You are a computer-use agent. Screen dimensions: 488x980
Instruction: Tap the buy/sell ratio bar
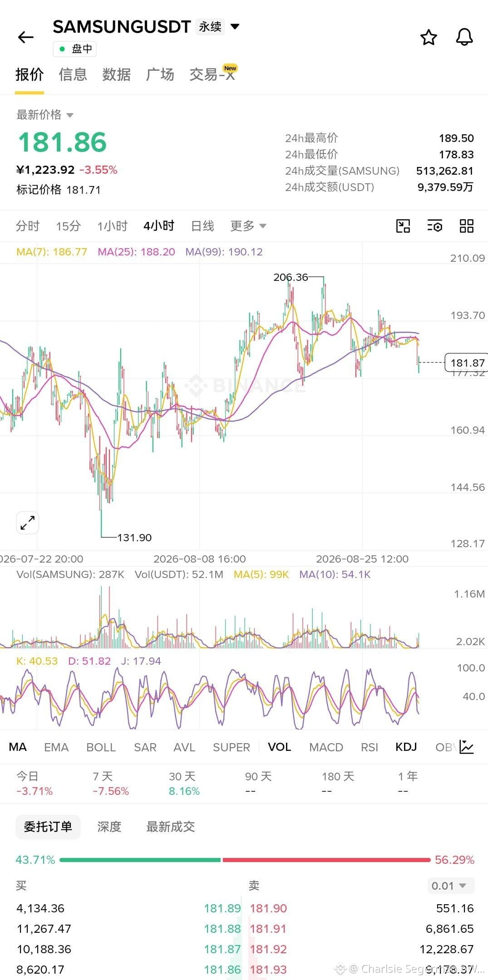tap(245, 860)
